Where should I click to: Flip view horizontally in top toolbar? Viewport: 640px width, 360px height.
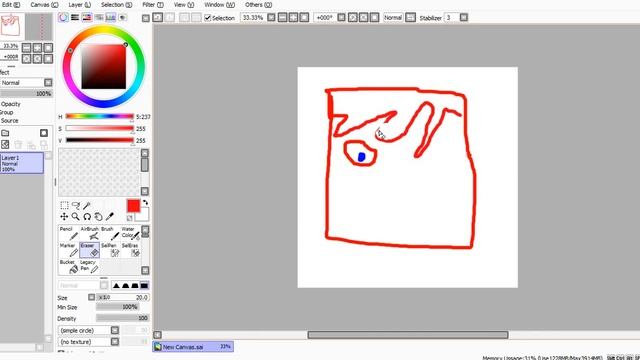pyautogui.click(x=411, y=18)
